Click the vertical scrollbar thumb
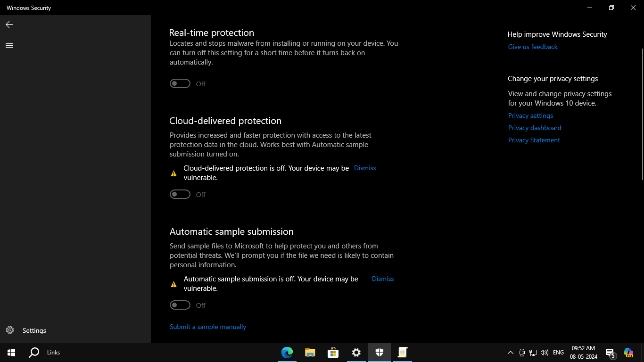 pos(642,113)
